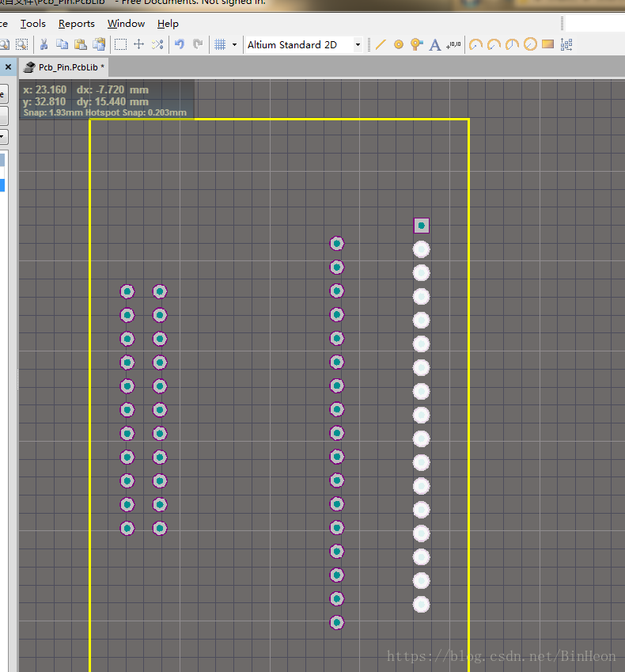Image resolution: width=625 pixels, height=672 pixels.
Task: Select the Place Pad tool
Action: click(399, 44)
